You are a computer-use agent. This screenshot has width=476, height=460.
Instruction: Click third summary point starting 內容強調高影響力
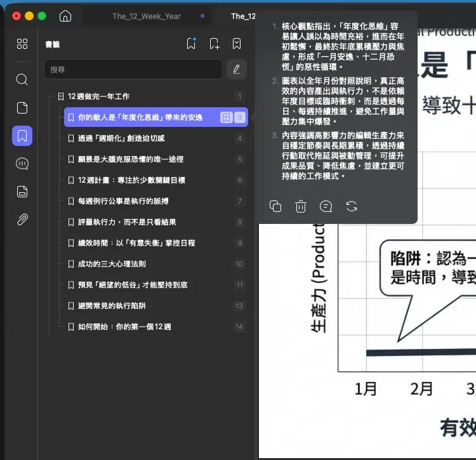pos(343,155)
